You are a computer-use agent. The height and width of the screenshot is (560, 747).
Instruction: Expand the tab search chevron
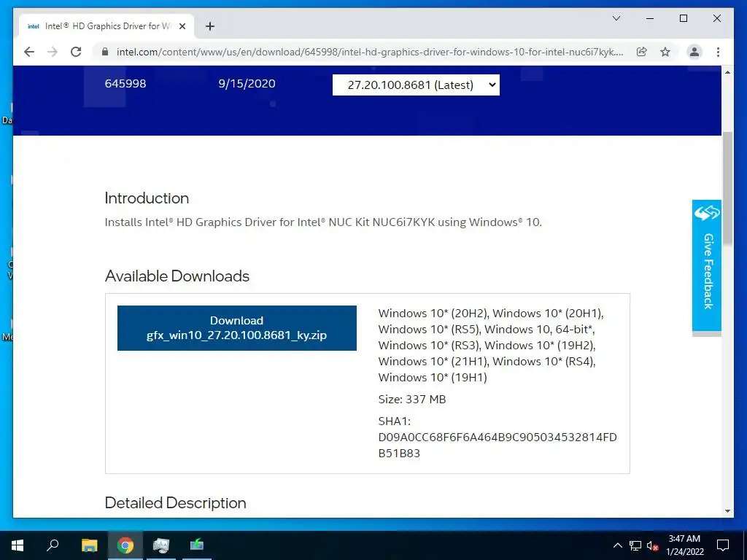[616, 18]
